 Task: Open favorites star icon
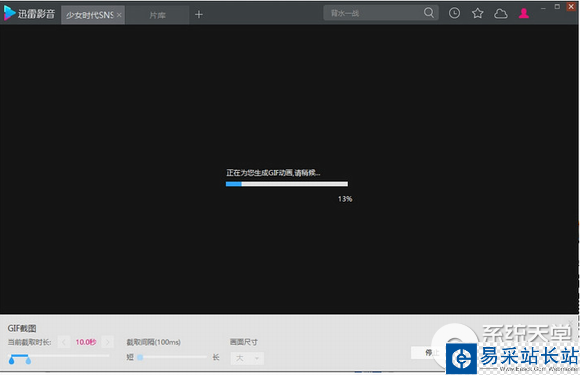[x=478, y=13]
